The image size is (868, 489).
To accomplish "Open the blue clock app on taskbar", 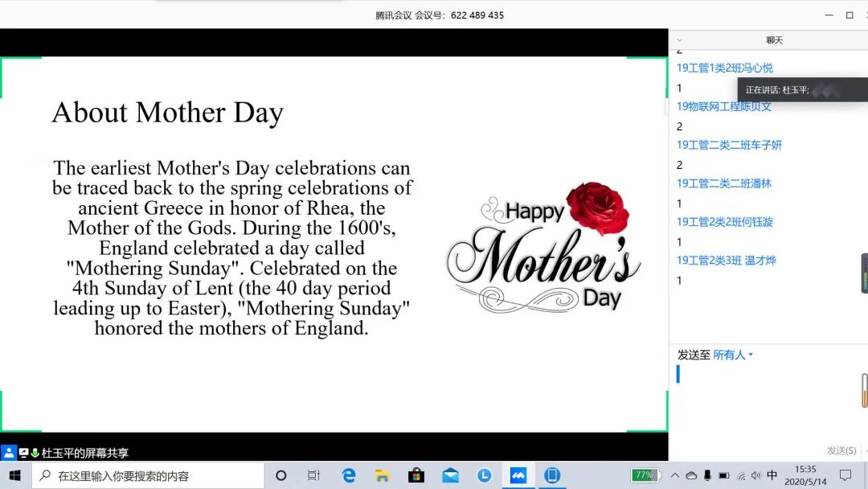I will tap(485, 475).
